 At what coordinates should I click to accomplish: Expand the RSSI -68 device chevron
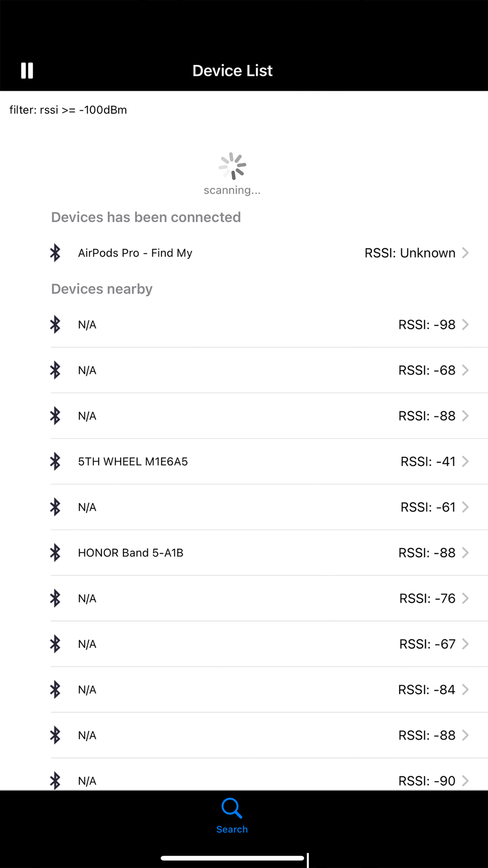point(466,371)
